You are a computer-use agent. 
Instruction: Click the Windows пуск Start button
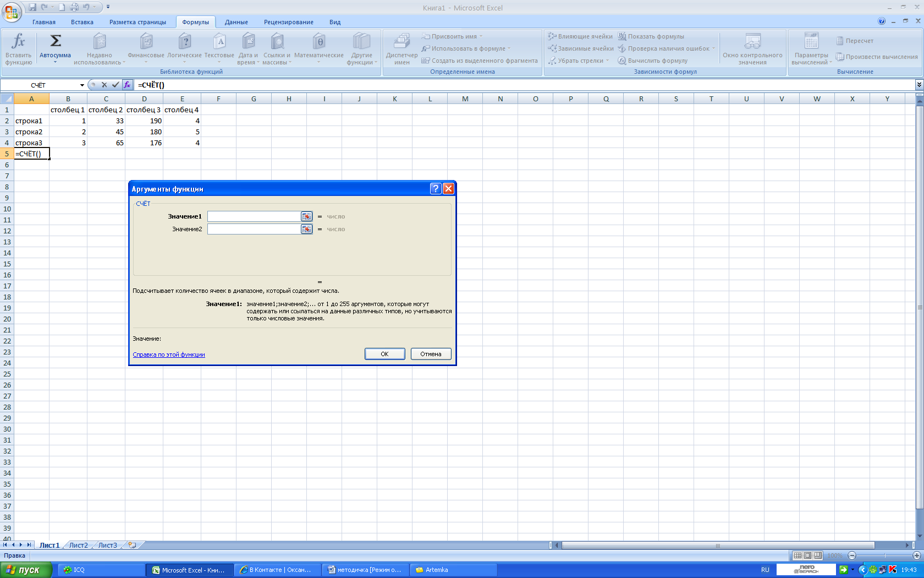[26, 570]
